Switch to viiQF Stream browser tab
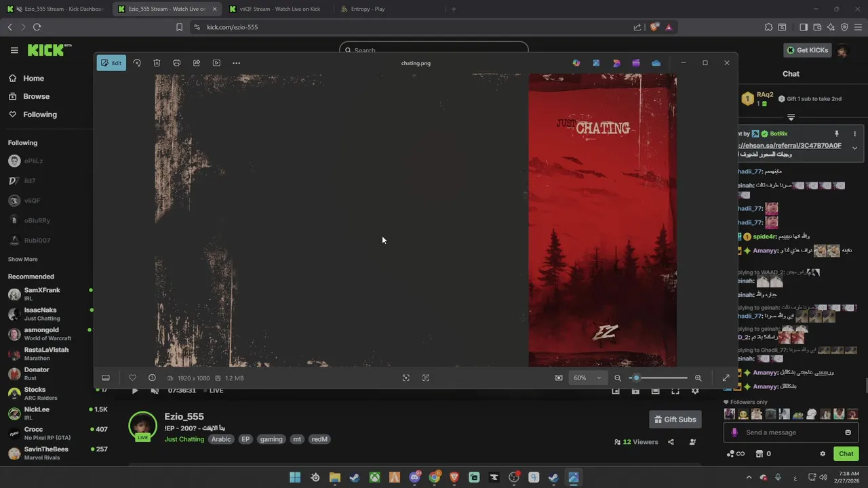 280,9
